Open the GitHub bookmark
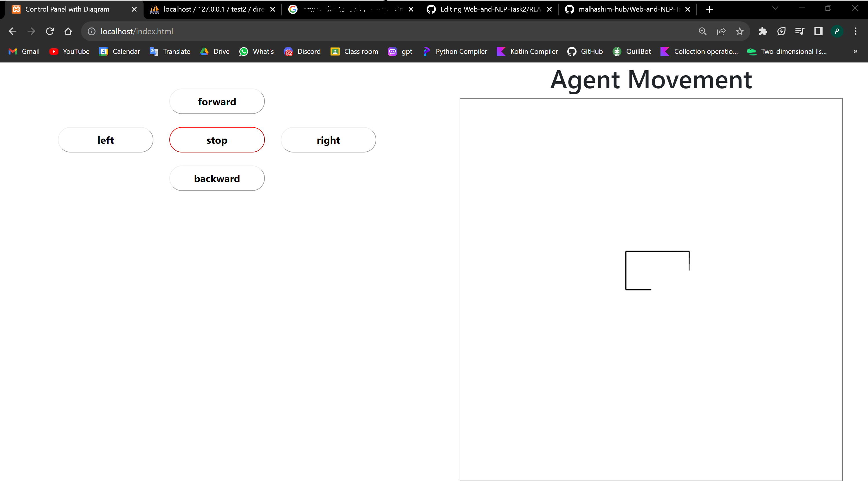The image size is (868, 504). [585, 51]
